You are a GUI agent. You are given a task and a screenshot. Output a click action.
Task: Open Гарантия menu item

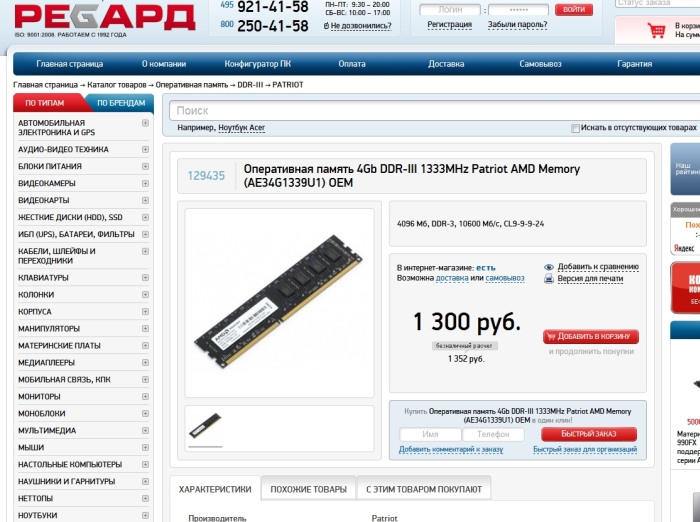(x=634, y=64)
